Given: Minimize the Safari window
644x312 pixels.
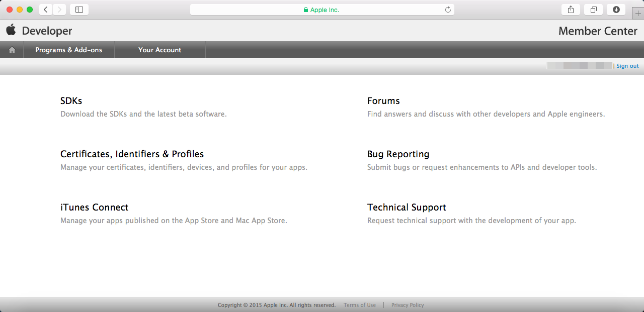Looking at the screenshot, I should click(x=20, y=10).
